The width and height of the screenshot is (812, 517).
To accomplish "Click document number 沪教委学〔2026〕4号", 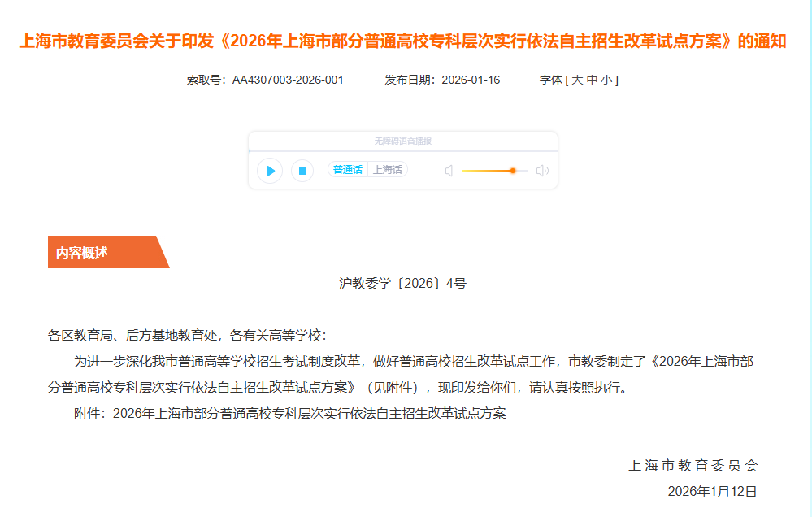I will [402, 284].
